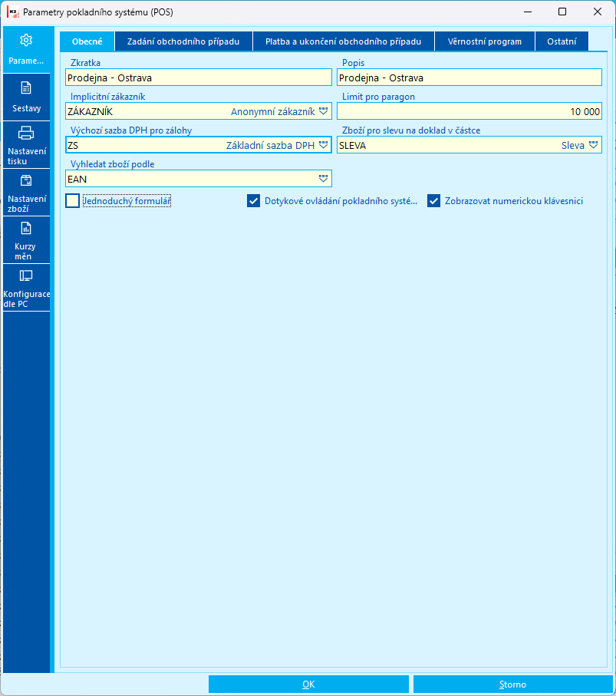This screenshot has height=696, width=616.
Task: Uncheck Dotykové ovládání pokladního systému
Action: (x=253, y=201)
